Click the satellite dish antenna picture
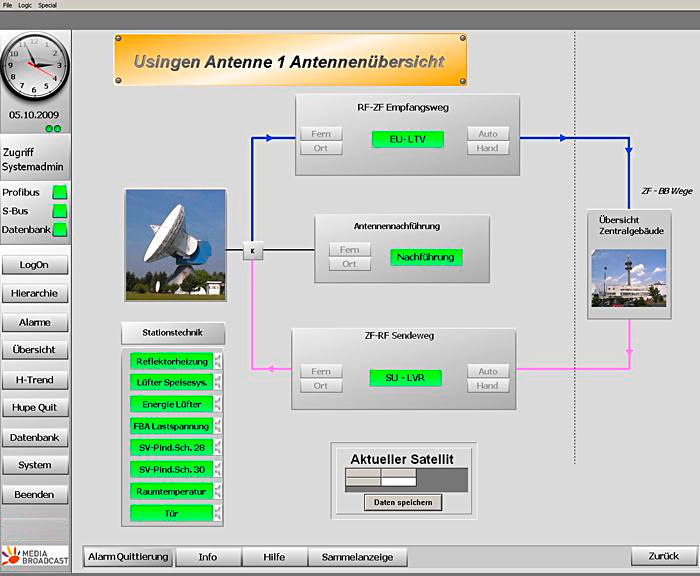The height and width of the screenshot is (576, 700). tap(175, 244)
